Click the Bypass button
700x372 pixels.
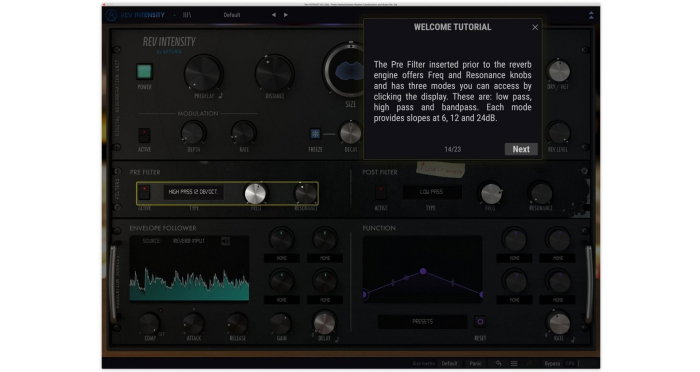coord(552,364)
